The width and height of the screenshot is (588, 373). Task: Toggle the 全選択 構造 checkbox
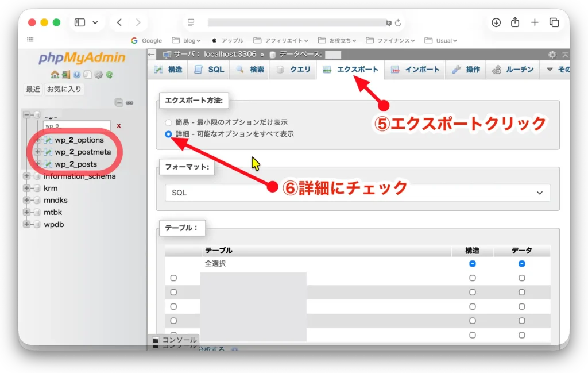[x=473, y=263]
